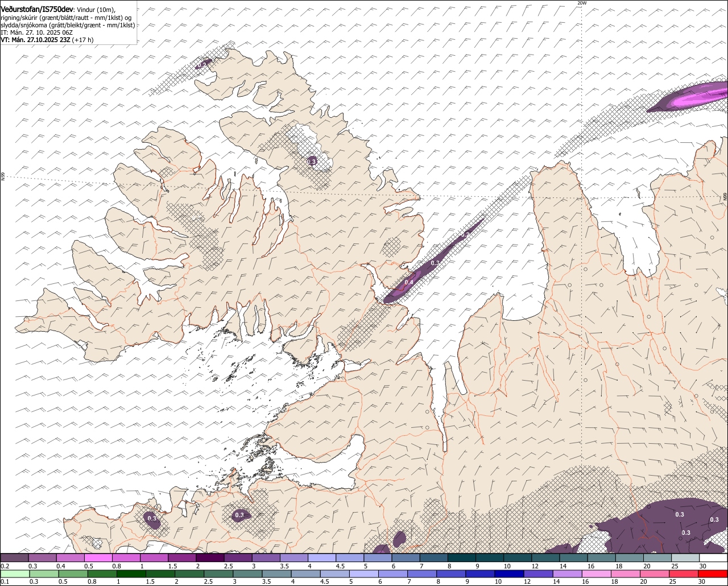Click the 'N99' latitude label on the right edge
This screenshot has width=728, height=586.
click(725, 196)
